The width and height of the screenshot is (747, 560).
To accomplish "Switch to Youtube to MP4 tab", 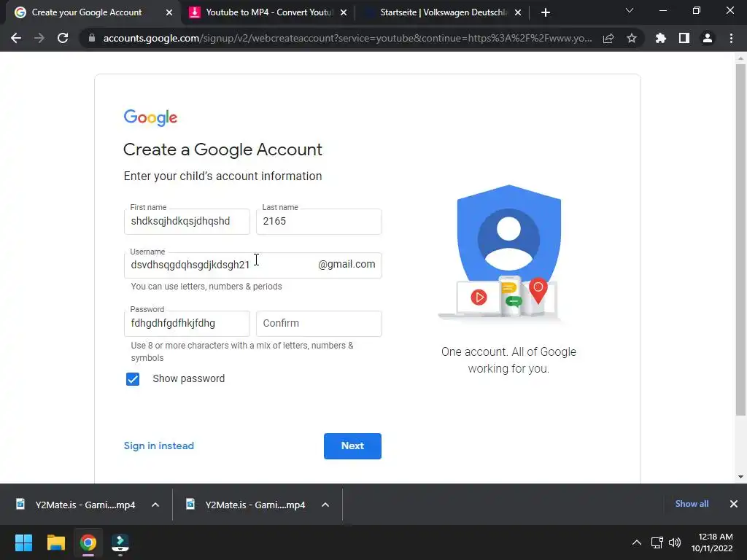I will [269, 12].
